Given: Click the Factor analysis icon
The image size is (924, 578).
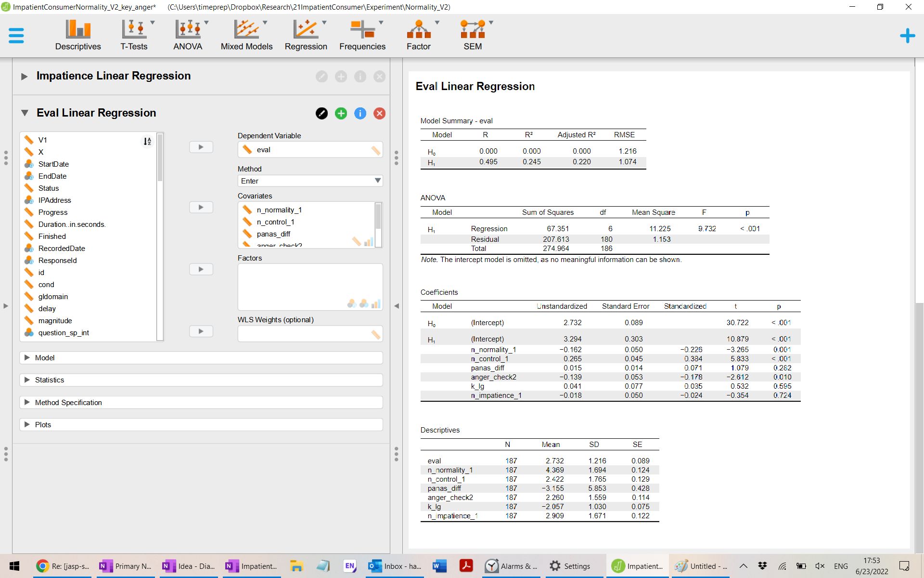Looking at the screenshot, I should click(418, 35).
